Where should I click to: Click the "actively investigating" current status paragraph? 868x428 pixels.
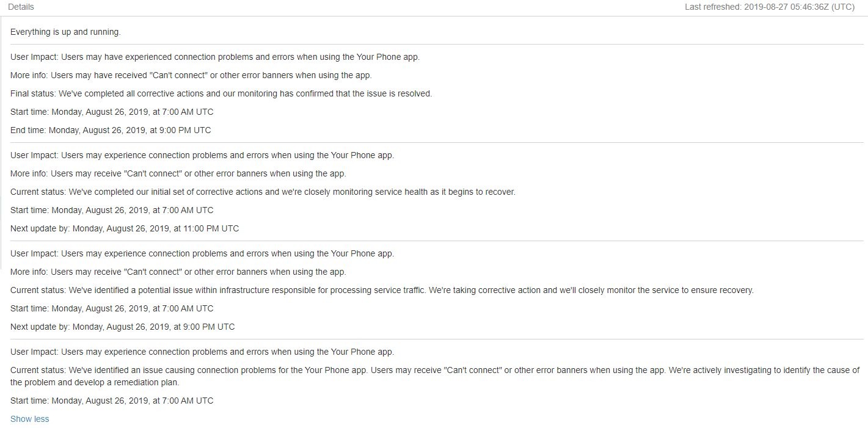[435, 376]
